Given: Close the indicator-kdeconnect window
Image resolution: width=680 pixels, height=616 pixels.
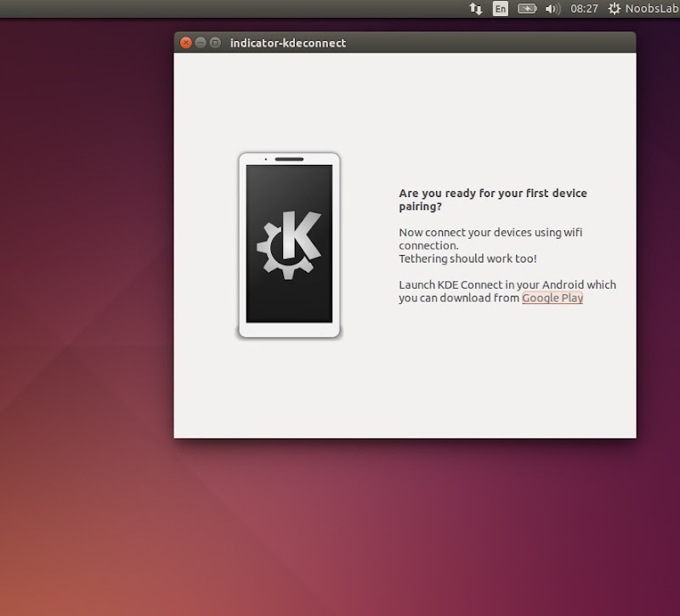Looking at the screenshot, I should click(x=185, y=42).
